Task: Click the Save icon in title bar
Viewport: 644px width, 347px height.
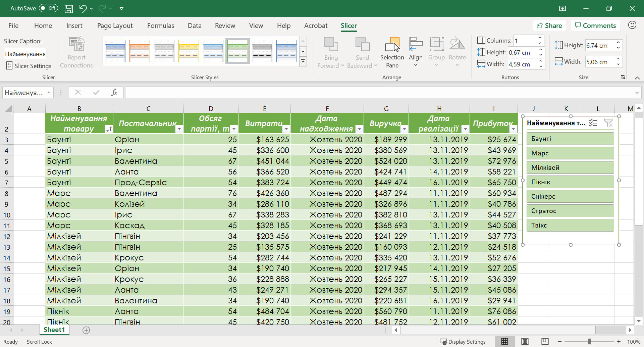Action: 69,8
